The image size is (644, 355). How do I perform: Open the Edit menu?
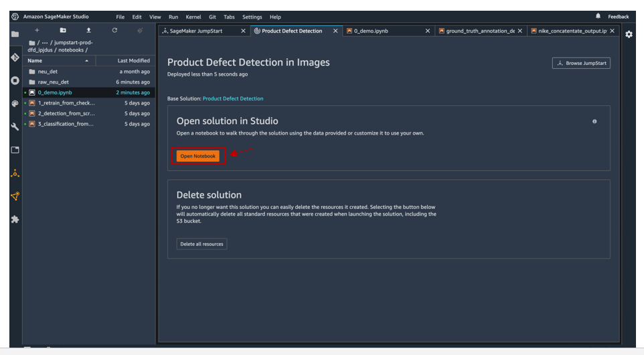137,17
